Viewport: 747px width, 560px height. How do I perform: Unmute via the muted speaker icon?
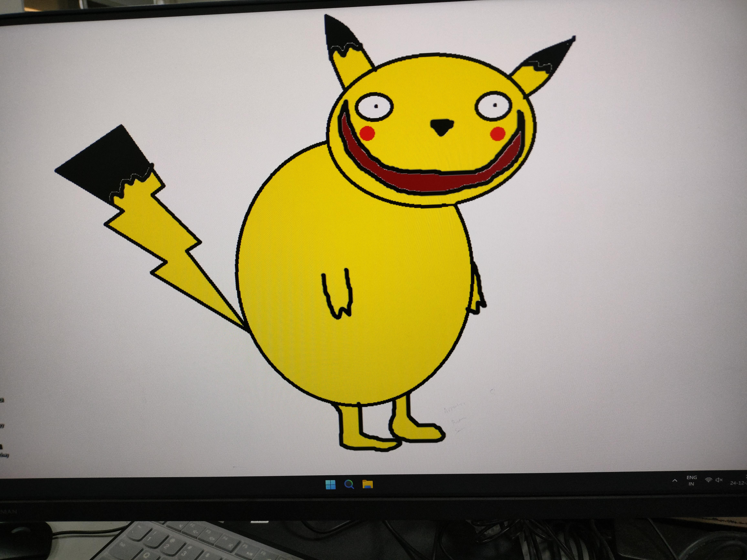tap(719, 480)
